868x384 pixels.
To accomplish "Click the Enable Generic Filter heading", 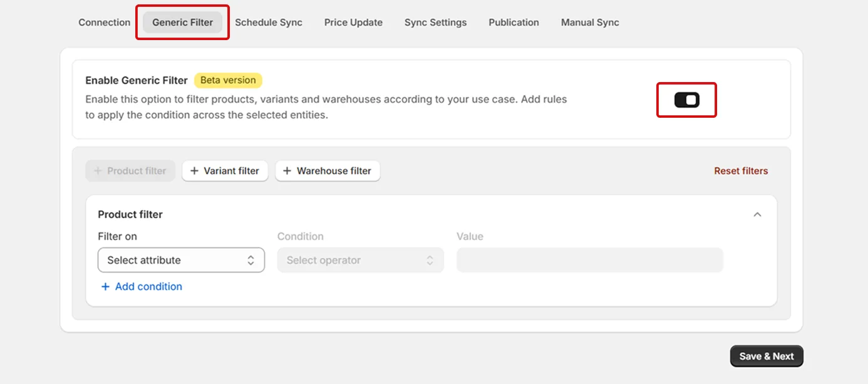I will coord(137,80).
